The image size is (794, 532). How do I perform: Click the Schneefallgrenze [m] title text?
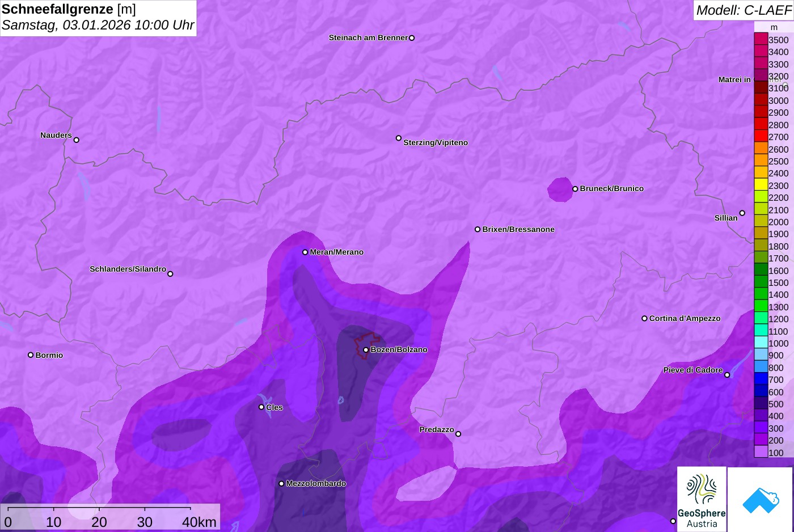[69, 9]
